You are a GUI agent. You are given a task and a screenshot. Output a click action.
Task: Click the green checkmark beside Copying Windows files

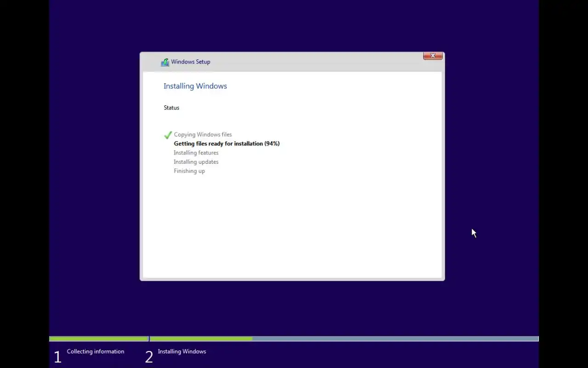(x=168, y=135)
